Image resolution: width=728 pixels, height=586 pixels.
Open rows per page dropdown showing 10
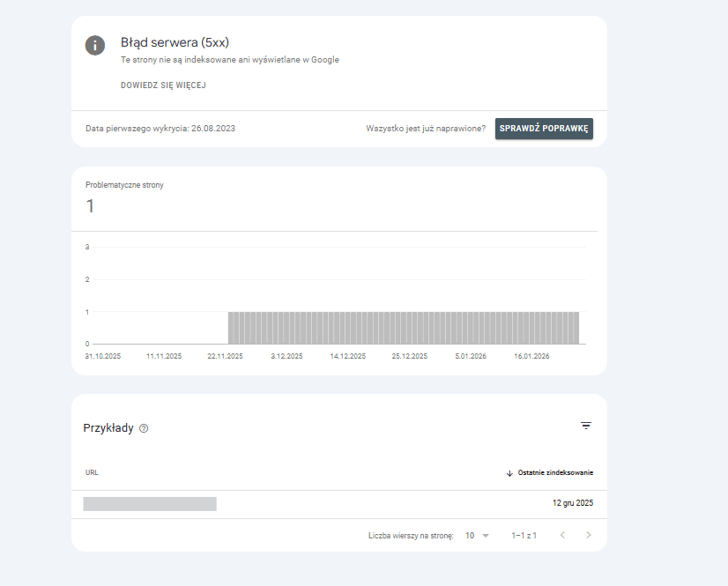click(x=478, y=536)
